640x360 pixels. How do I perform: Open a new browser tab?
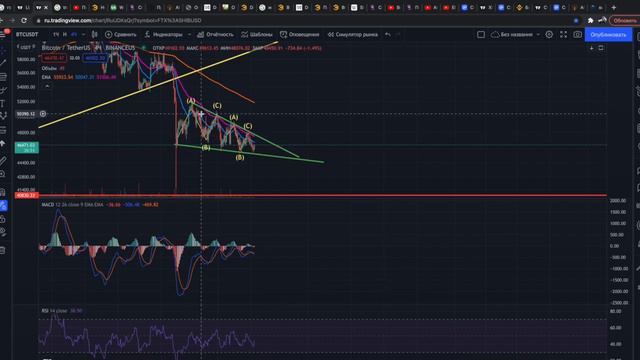pyautogui.click(x=613, y=7)
